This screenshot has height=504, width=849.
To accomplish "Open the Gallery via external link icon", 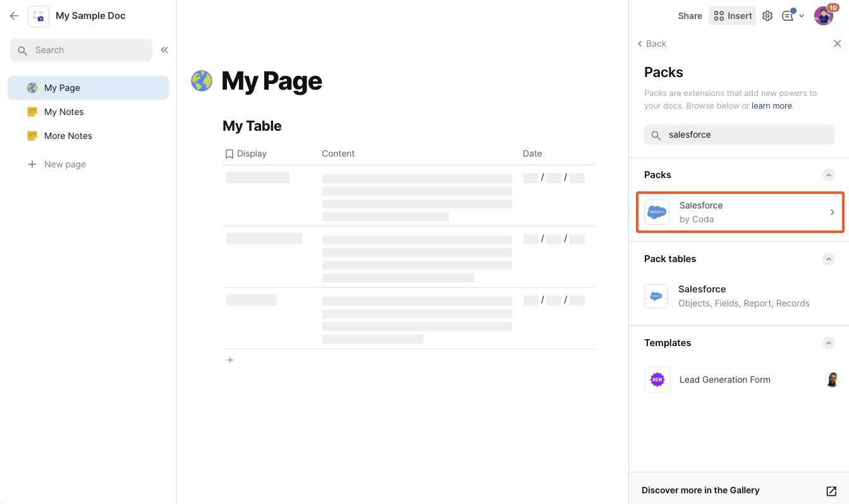I will click(x=832, y=490).
